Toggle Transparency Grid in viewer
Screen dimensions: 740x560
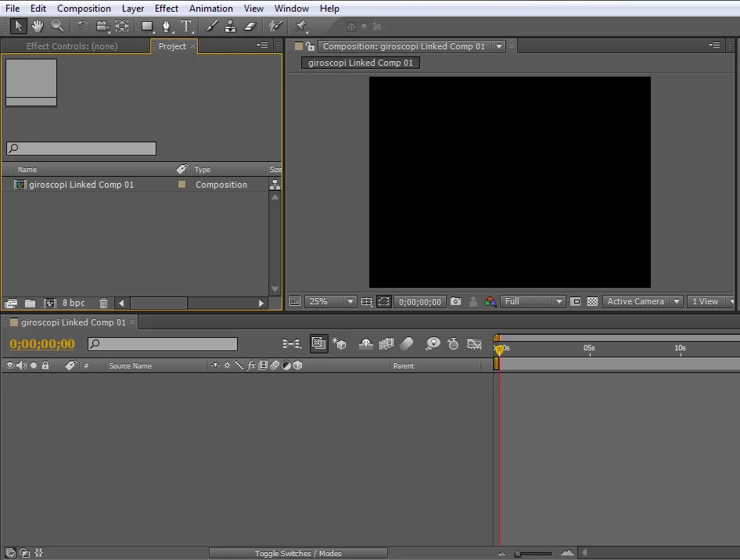pyautogui.click(x=592, y=301)
